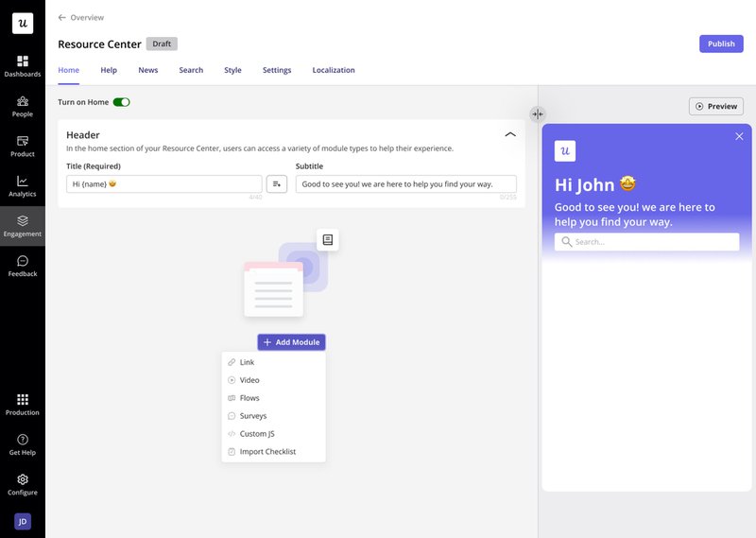Choose Link module from the menu
The height and width of the screenshot is (538, 756).
tap(273, 362)
